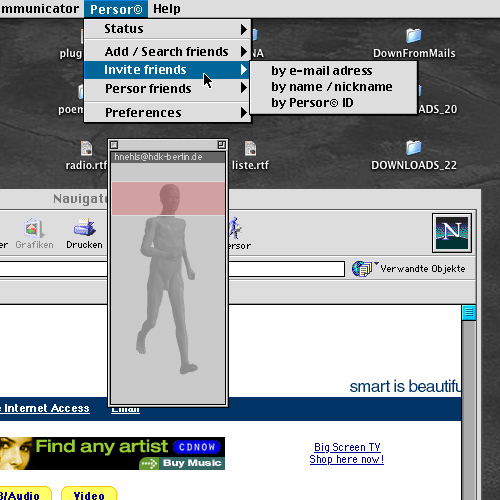Image resolution: width=500 pixels, height=500 pixels.
Task: Click the Drucken printer toolbar icon
Action: [x=84, y=228]
